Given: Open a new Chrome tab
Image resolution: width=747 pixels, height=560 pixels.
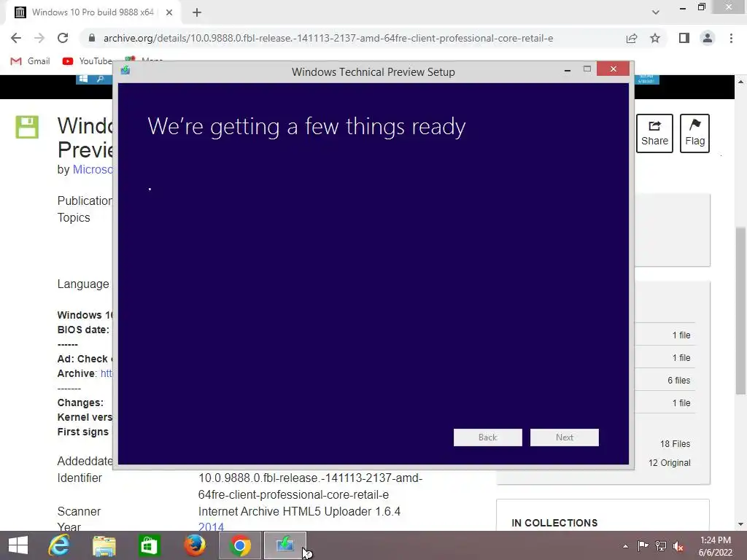Looking at the screenshot, I should pyautogui.click(x=197, y=12).
